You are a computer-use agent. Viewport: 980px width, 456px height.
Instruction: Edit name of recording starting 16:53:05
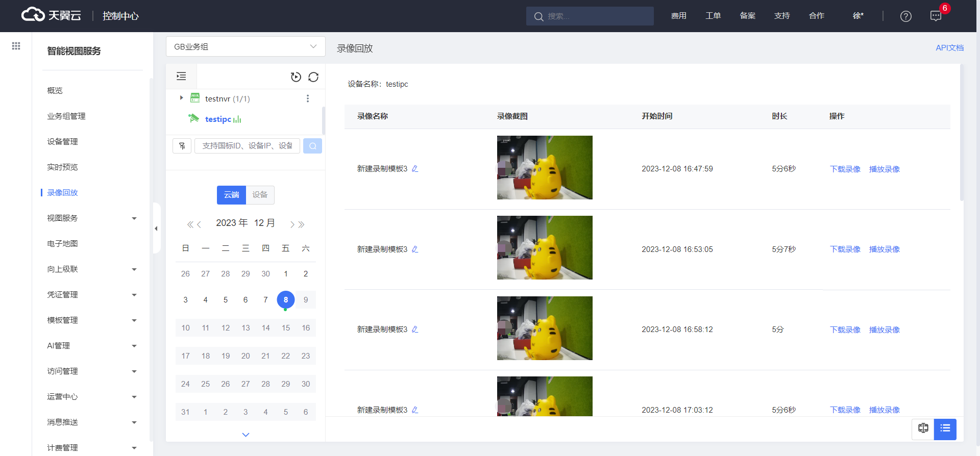415,249
